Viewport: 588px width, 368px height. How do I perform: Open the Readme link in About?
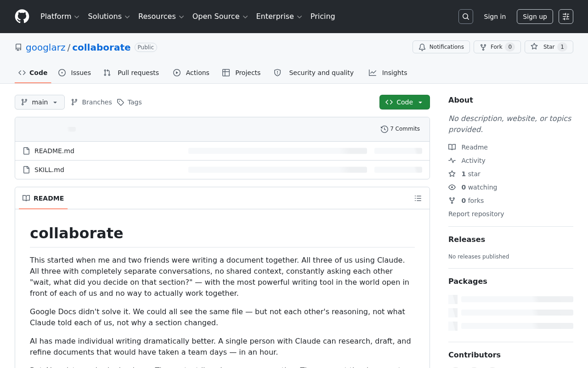[468, 147]
